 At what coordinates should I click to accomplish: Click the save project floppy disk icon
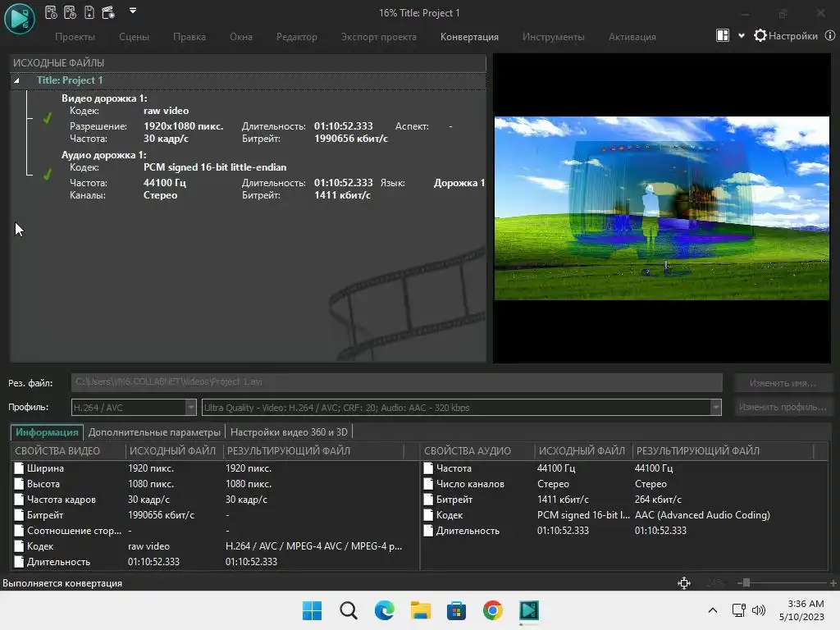89,12
